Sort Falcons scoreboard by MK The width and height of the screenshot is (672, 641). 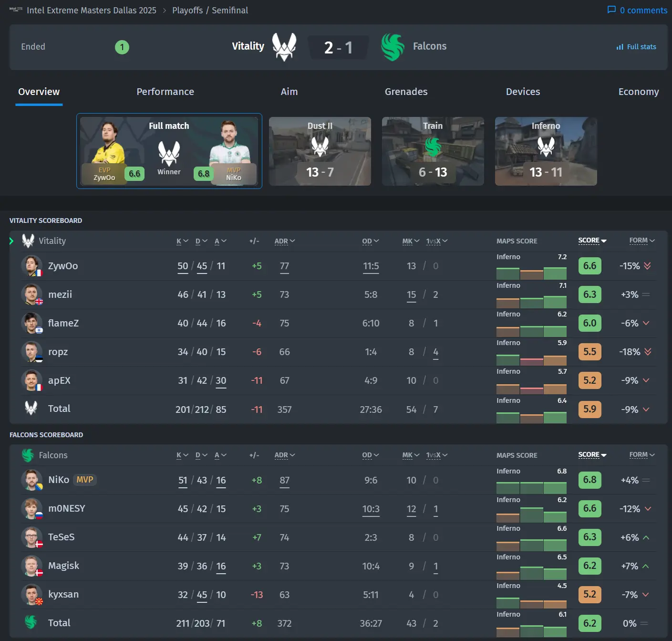pyautogui.click(x=411, y=455)
